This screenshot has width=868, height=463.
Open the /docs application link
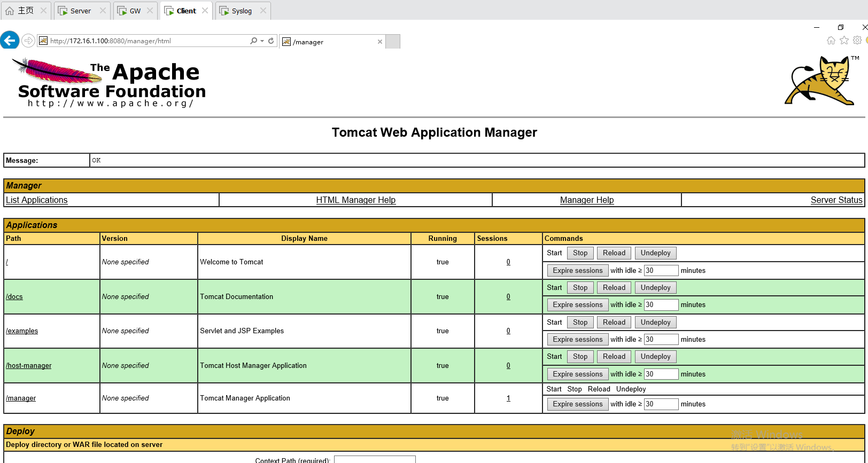14,296
